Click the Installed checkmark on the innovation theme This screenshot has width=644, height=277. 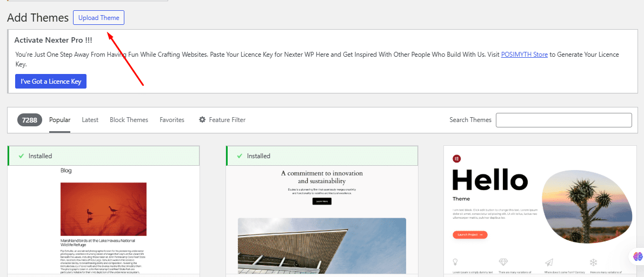coord(240,156)
